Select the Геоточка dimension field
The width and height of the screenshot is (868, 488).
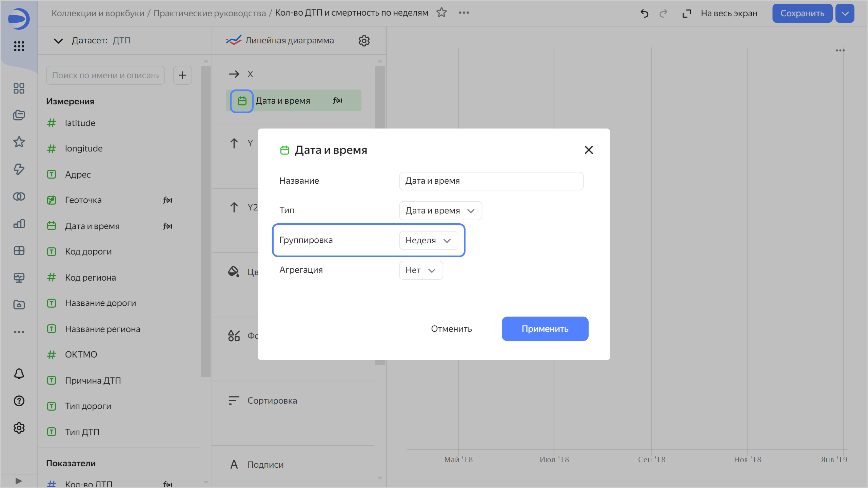(83, 200)
